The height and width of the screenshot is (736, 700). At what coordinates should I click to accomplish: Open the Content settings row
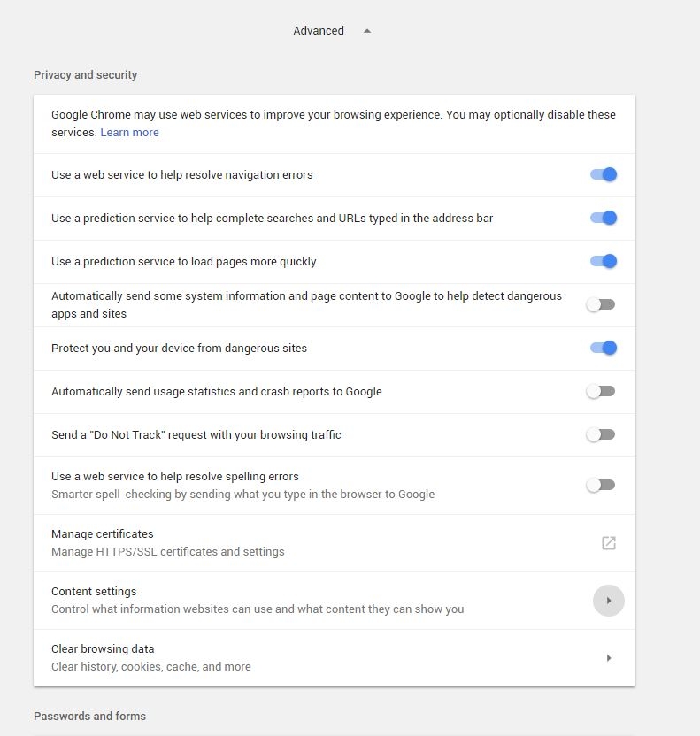(x=335, y=601)
